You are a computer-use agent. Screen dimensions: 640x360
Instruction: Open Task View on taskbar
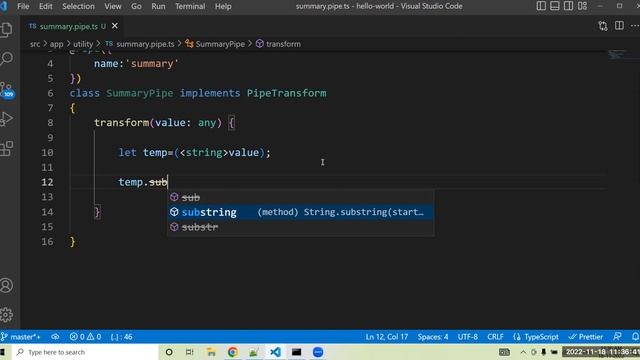tap(189, 352)
